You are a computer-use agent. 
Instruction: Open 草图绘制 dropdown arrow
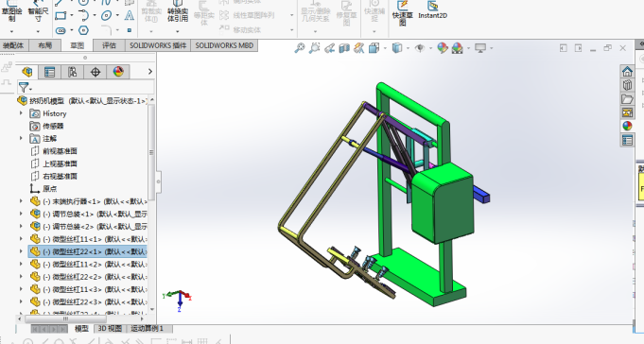11,31
